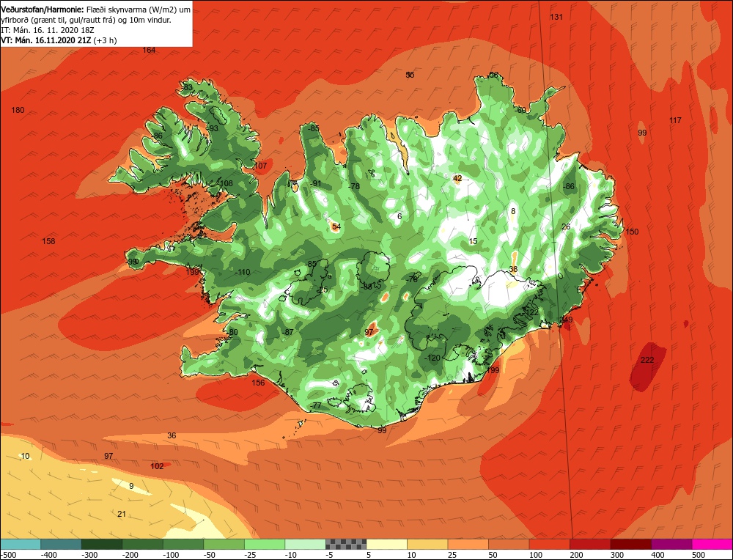Click the value 249 on the southeast coast

point(566,320)
